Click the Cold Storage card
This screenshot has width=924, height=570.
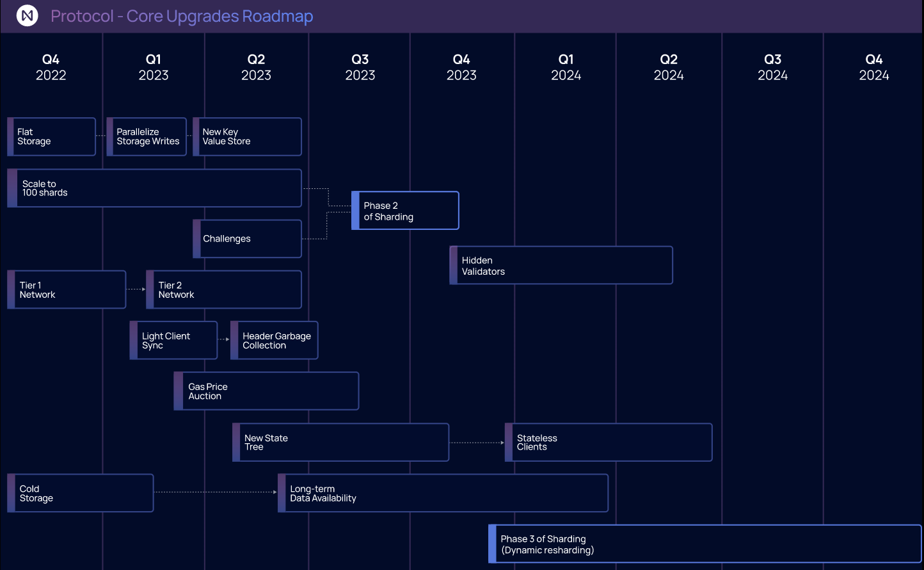click(x=81, y=493)
